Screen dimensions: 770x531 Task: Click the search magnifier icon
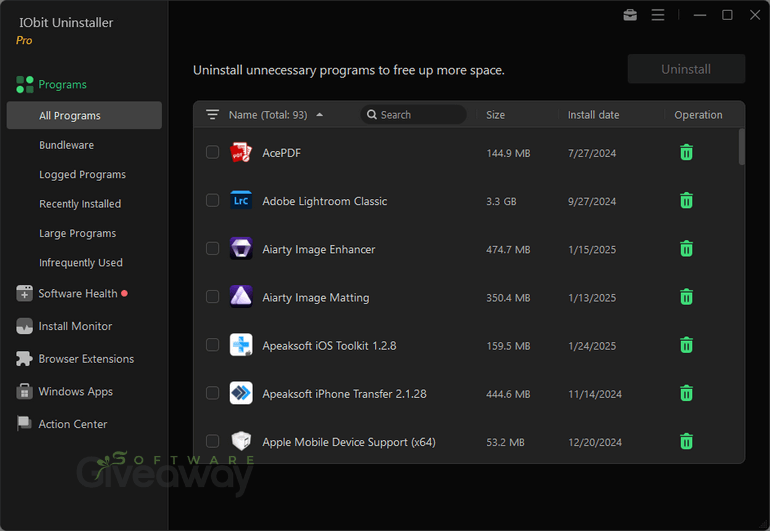click(372, 114)
